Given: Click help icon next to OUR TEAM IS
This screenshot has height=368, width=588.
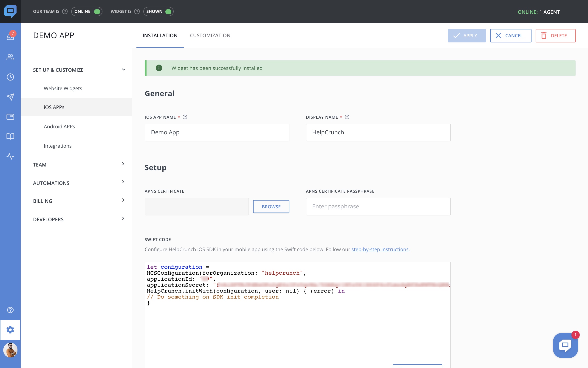Looking at the screenshot, I should point(65,11).
